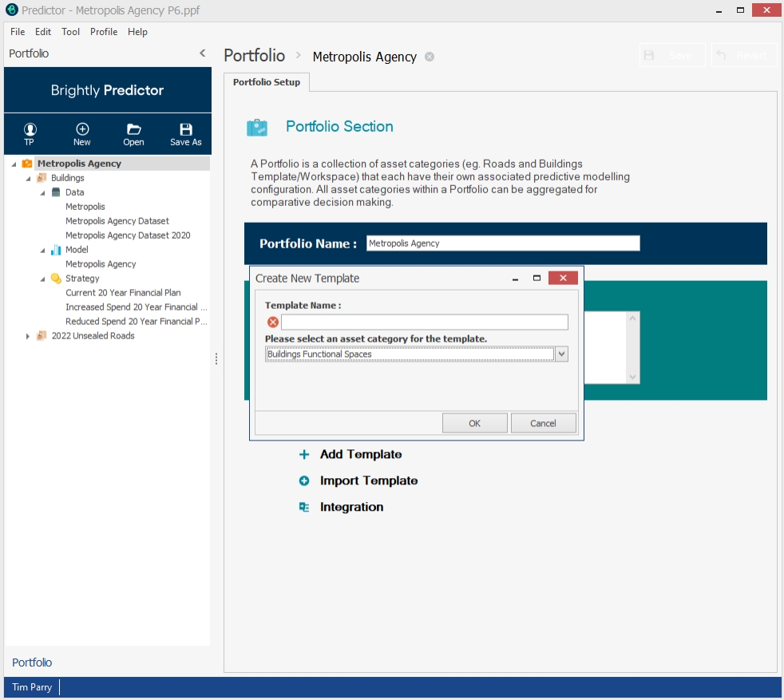The width and height of the screenshot is (784, 700).
Task: Collapse the Strategy tree node
Action: [44, 279]
